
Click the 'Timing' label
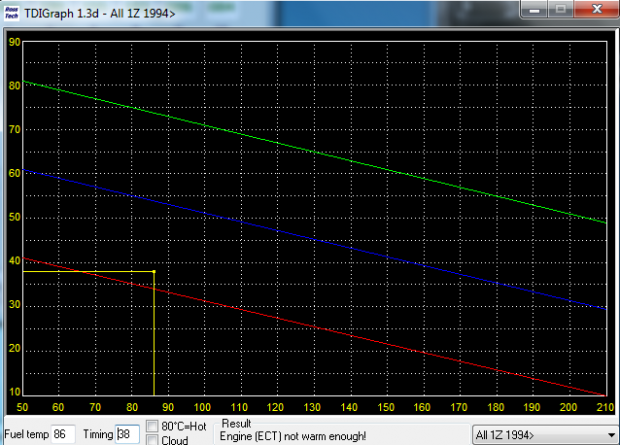[98, 434]
